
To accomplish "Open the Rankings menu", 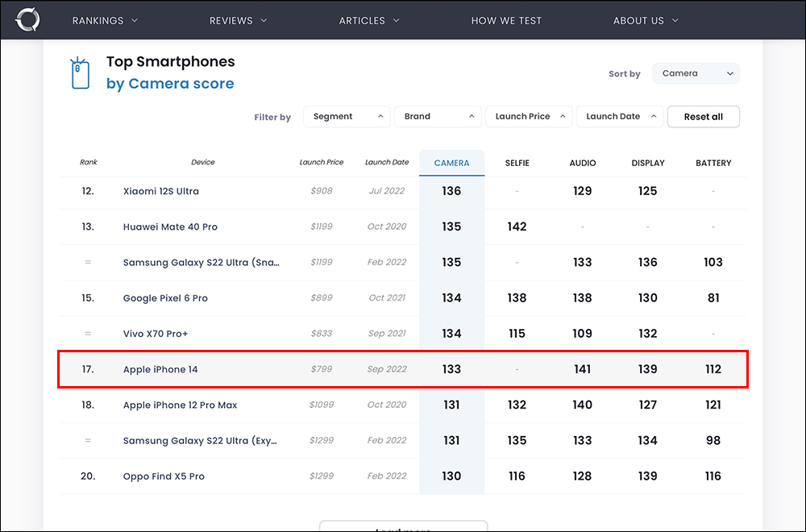I will click(105, 21).
